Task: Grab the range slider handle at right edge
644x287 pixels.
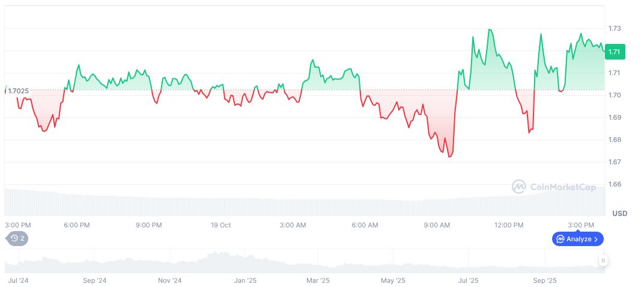Action: coord(603,261)
